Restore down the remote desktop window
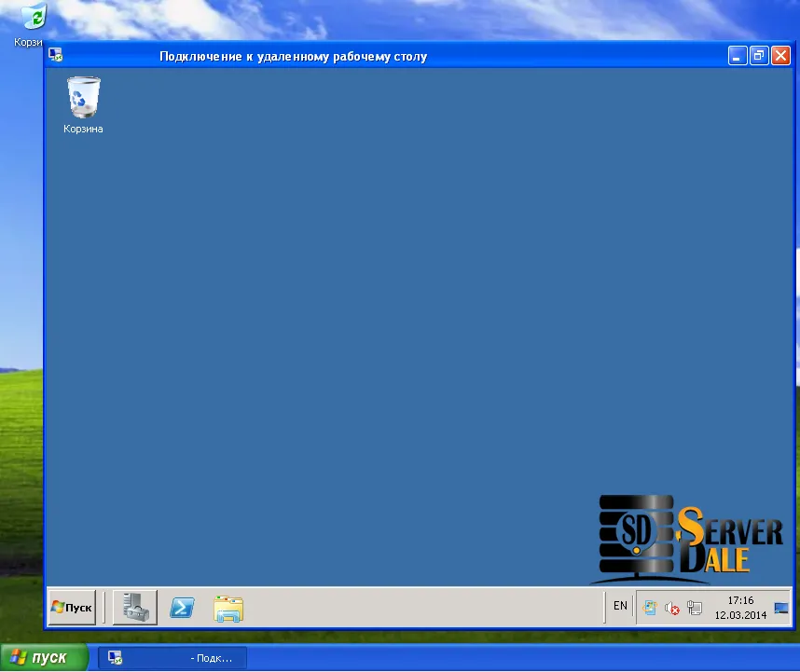The height and width of the screenshot is (672, 800). point(759,55)
